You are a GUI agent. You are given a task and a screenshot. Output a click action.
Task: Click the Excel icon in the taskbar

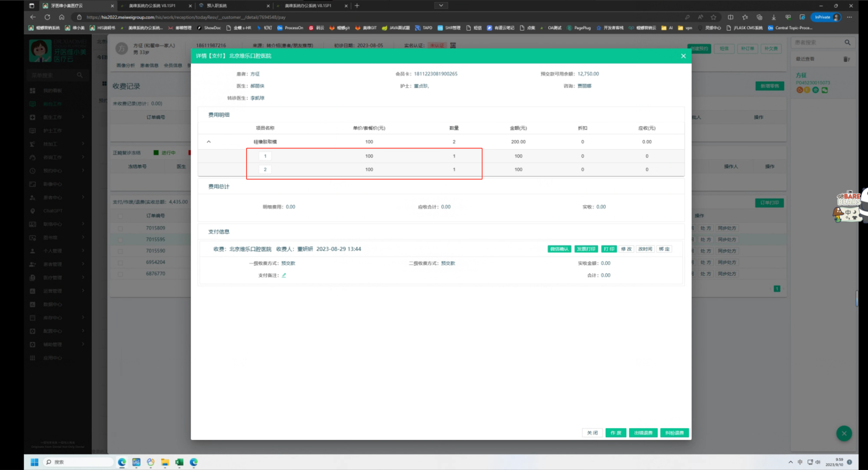click(179, 462)
